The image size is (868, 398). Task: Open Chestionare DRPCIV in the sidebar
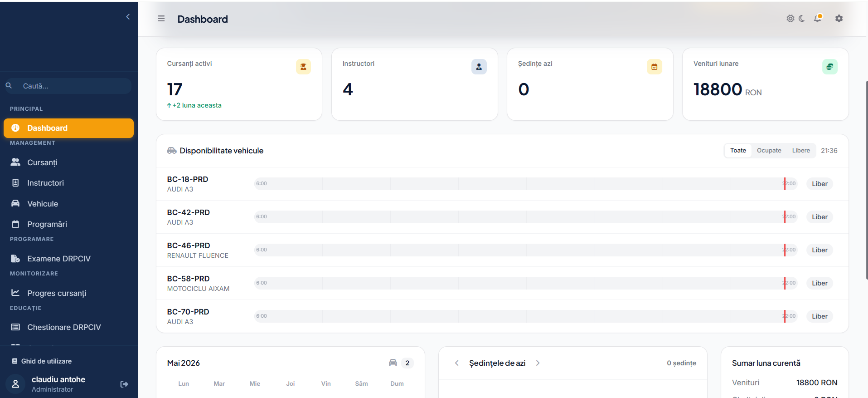tap(68, 327)
